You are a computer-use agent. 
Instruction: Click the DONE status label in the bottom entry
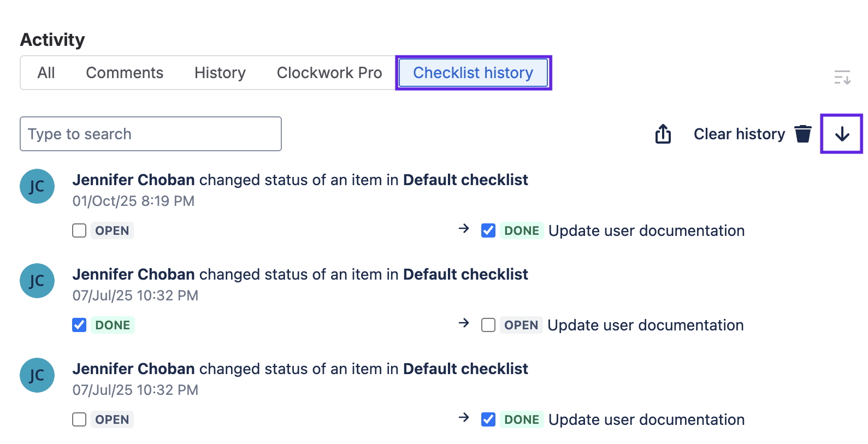[x=521, y=419]
